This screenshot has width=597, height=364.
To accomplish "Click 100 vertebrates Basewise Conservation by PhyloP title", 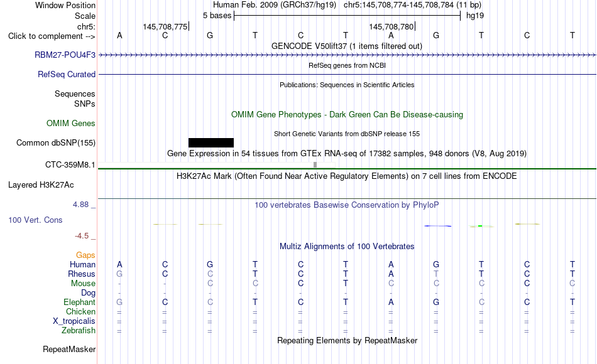I will pos(347,205).
